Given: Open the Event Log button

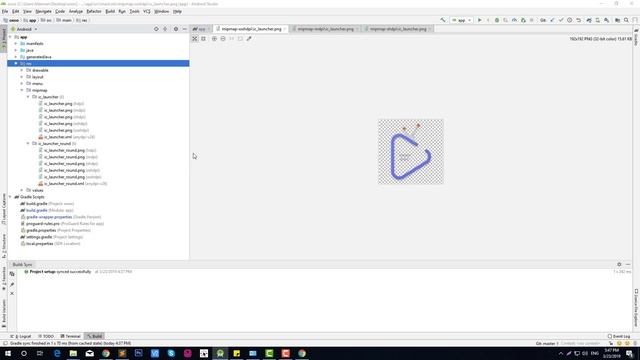Looking at the screenshot, I should 619,336.
